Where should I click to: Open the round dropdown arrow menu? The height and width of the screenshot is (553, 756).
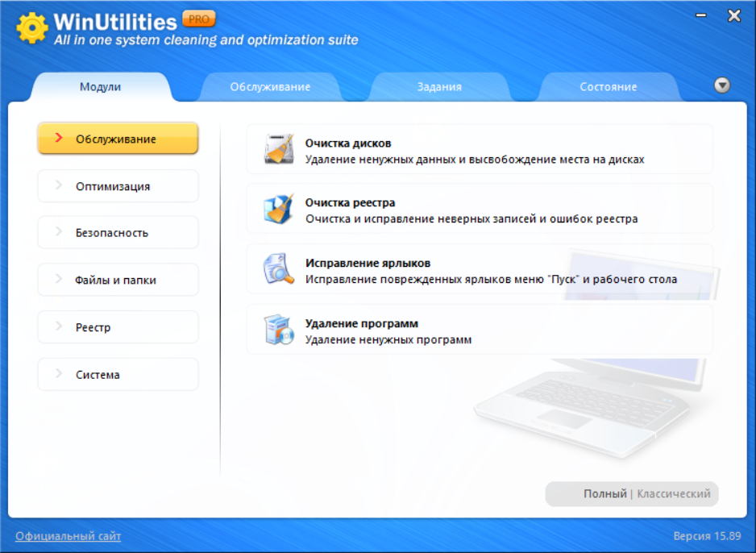click(x=722, y=85)
